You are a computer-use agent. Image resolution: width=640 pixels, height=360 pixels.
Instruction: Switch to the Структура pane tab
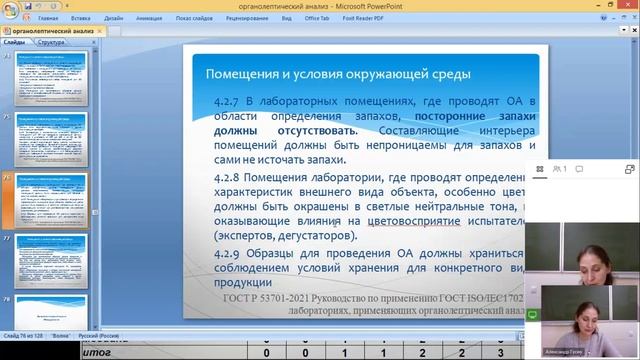click(51, 42)
